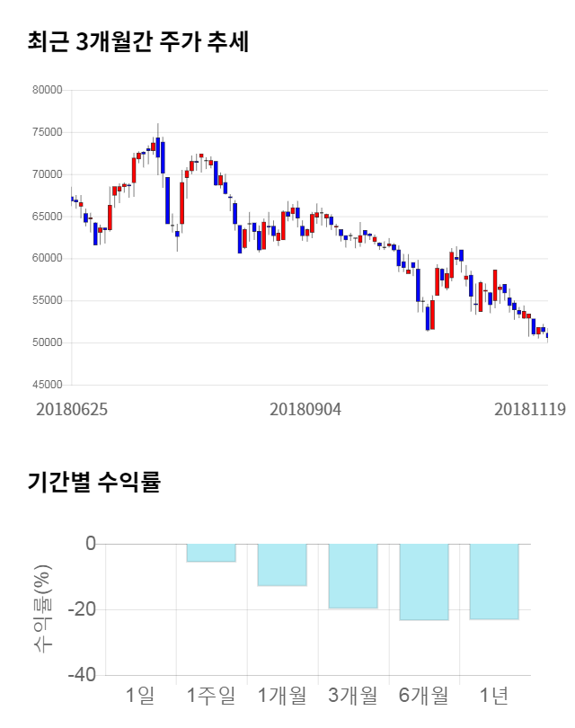
Task: Select the 6개월 return bar
Action: click(x=423, y=582)
